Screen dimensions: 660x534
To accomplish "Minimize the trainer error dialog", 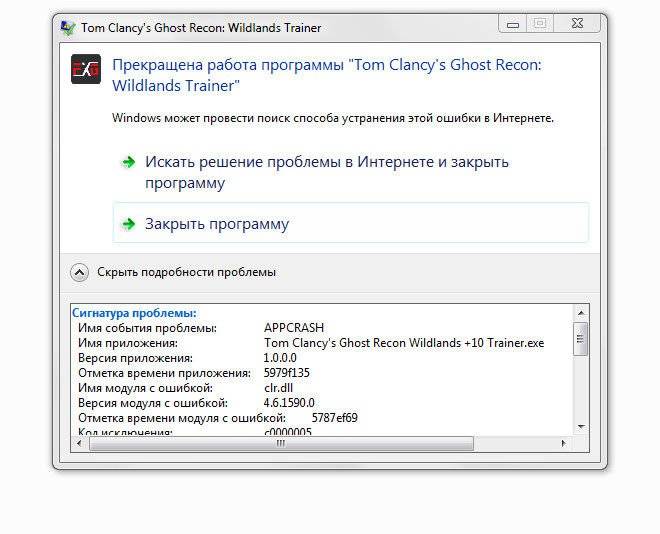I will pyautogui.click(x=513, y=24).
